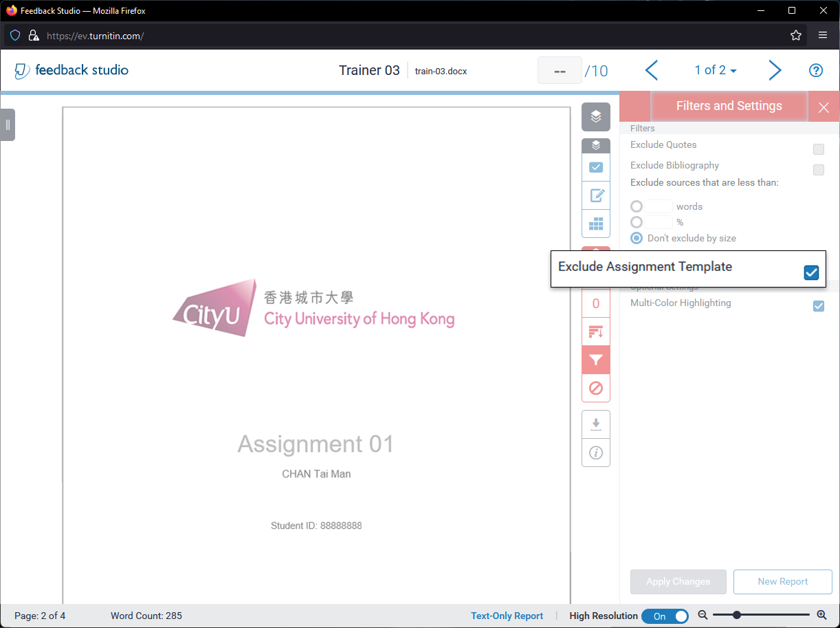The width and height of the screenshot is (840, 628).
Task: Open the help question mark icon
Action: 815,70
